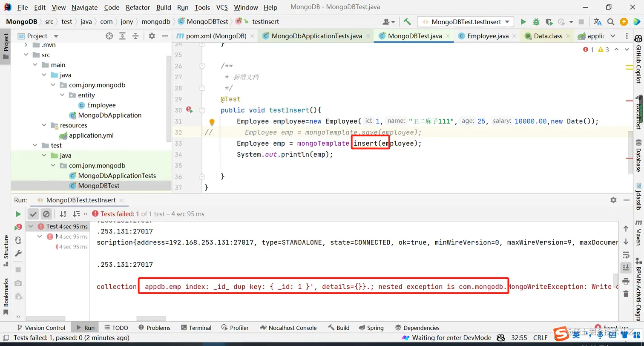The width and height of the screenshot is (644, 346).
Task: Open Run panel settings gear
Action: point(613,200)
